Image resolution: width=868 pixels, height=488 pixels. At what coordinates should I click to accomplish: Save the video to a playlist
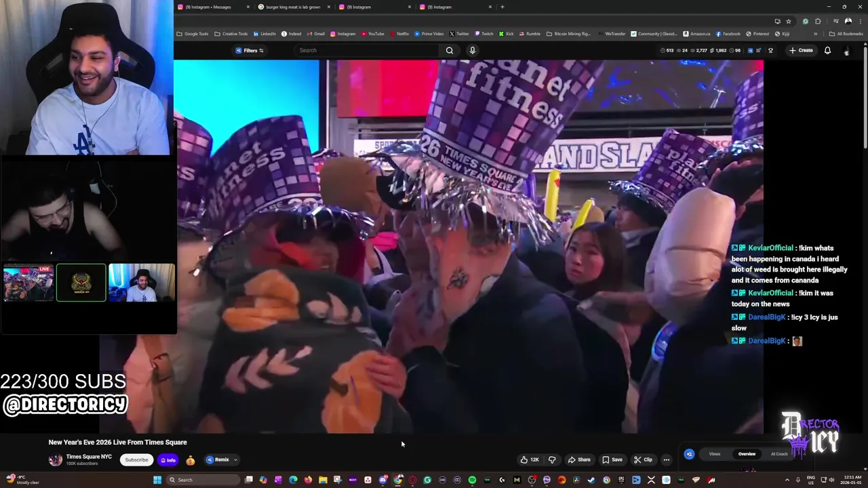point(612,460)
